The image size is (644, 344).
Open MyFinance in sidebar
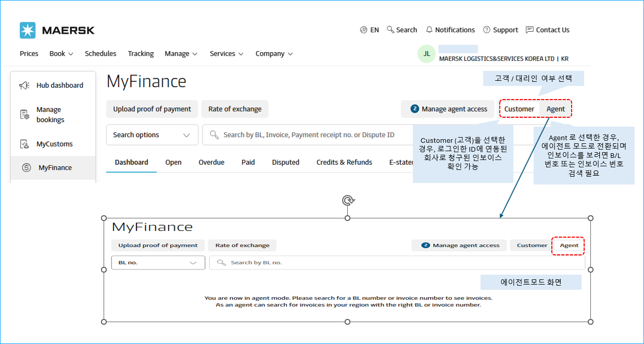point(53,168)
